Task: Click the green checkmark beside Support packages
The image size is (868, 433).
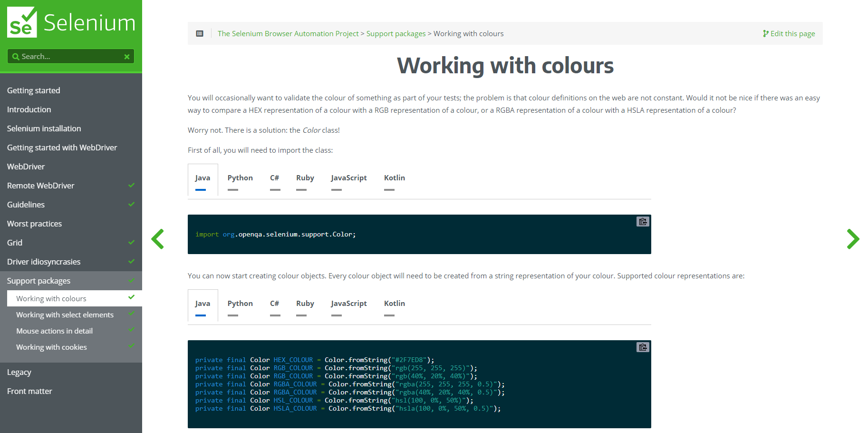Action: pos(131,280)
